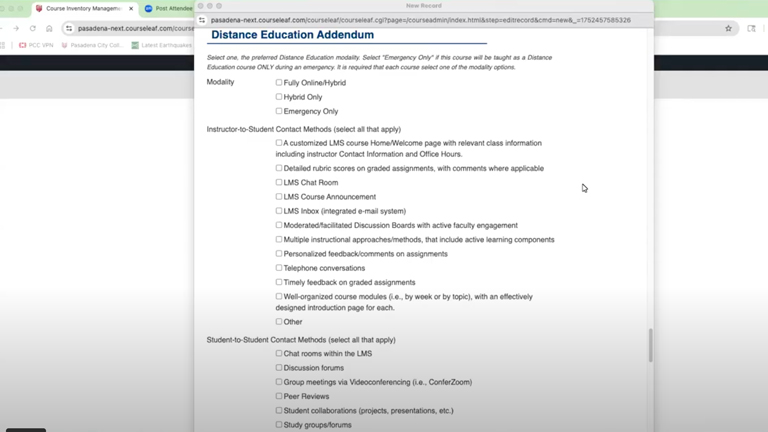Screen dimensions: 768x432
Task: Check Chat rooms within the LMS
Action: (x=279, y=353)
